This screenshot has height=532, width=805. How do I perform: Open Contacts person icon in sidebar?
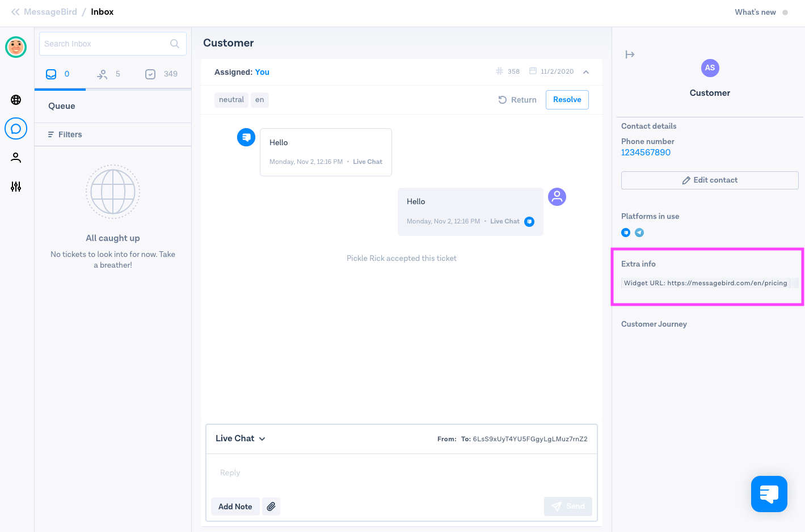click(16, 158)
